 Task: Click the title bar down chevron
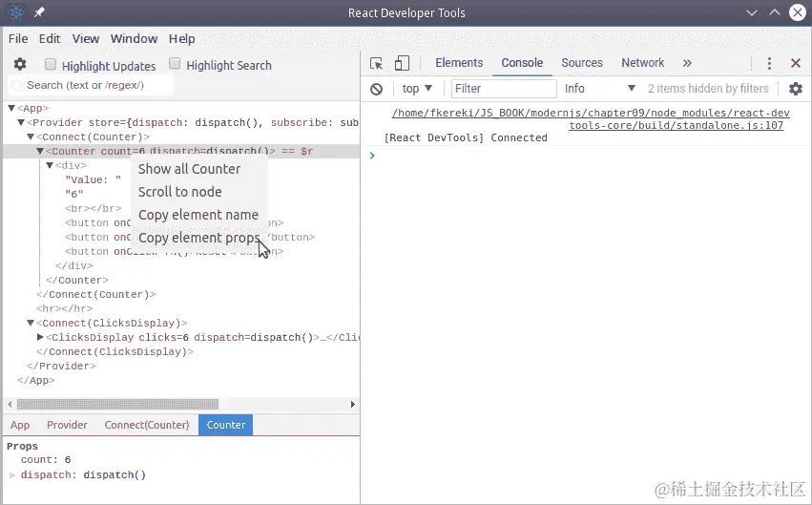point(752,13)
